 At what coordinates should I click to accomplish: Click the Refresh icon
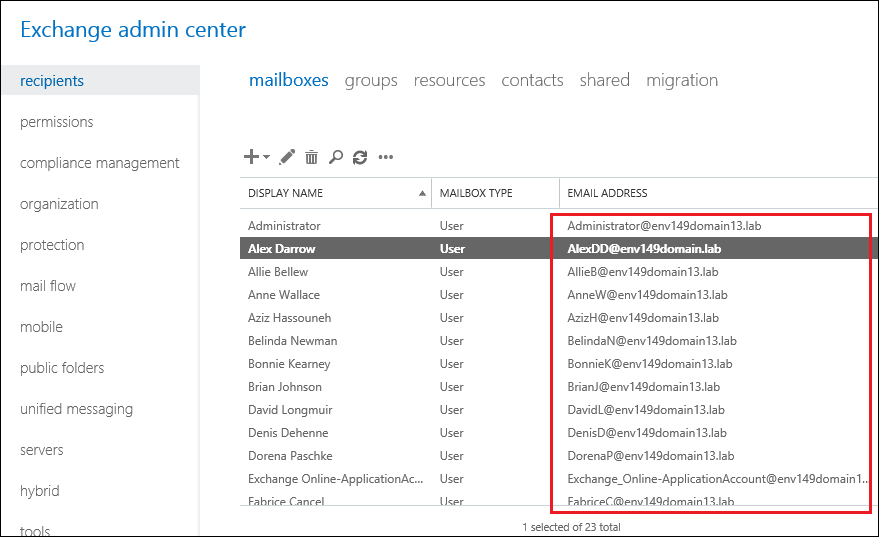(x=360, y=158)
